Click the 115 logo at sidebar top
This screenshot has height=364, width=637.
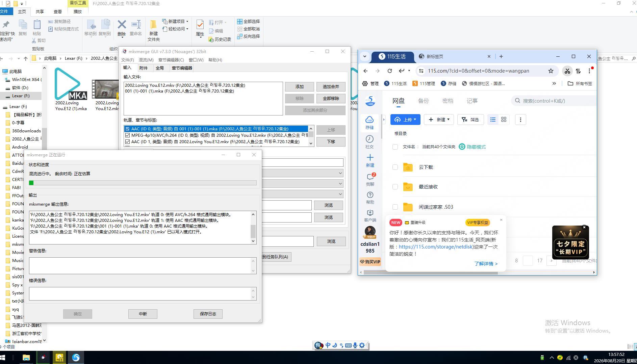point(370,101)
